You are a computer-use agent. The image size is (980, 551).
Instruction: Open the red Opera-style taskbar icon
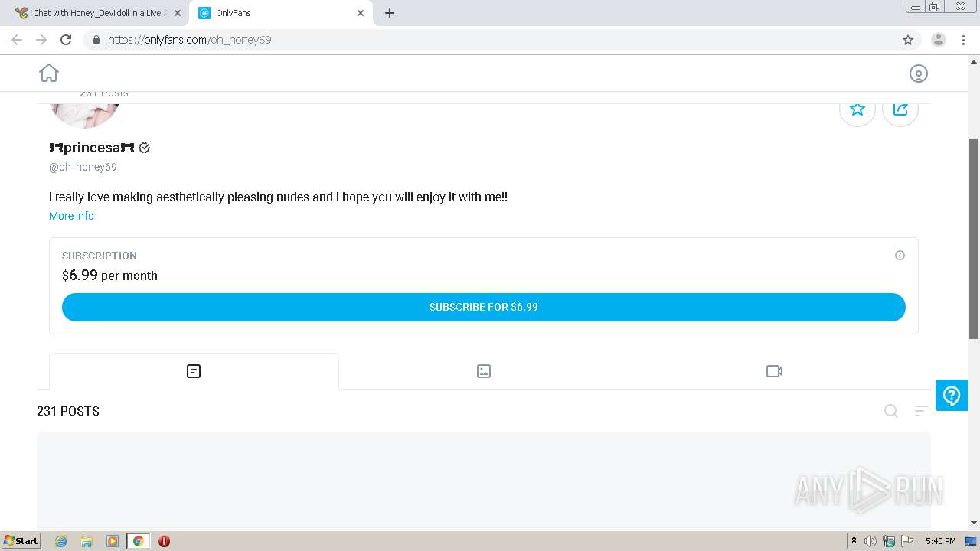(x=164, y=541)
